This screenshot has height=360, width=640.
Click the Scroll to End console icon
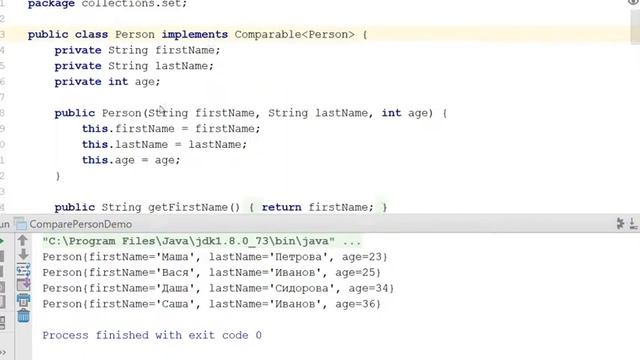tap(23, 285)
